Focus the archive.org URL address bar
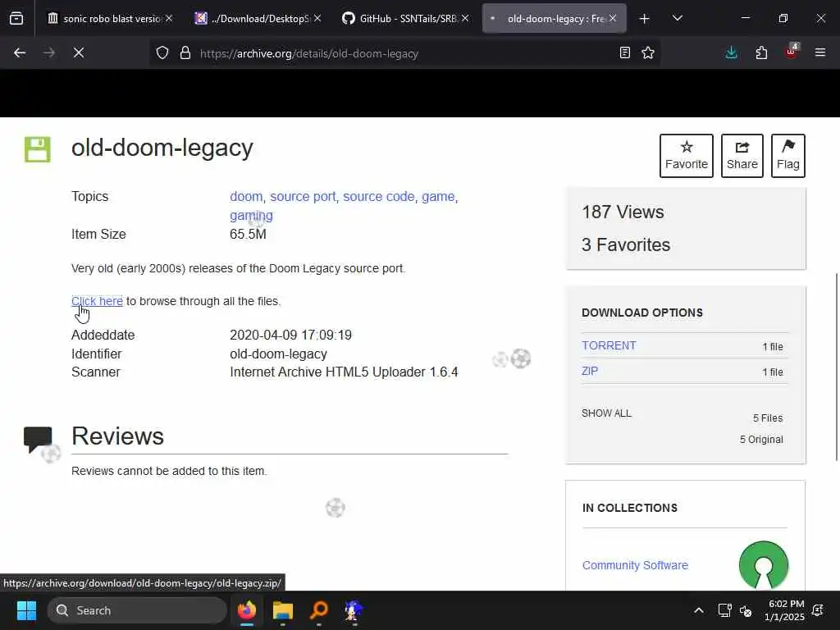This screenshot has width=840, height=630. tap(404, 53)
